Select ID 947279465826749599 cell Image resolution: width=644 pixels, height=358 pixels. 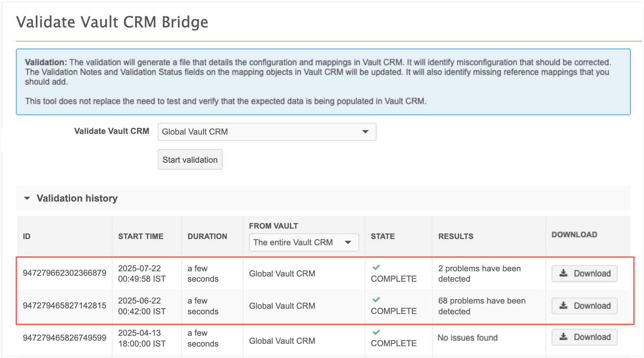click(x=65, y=338)
